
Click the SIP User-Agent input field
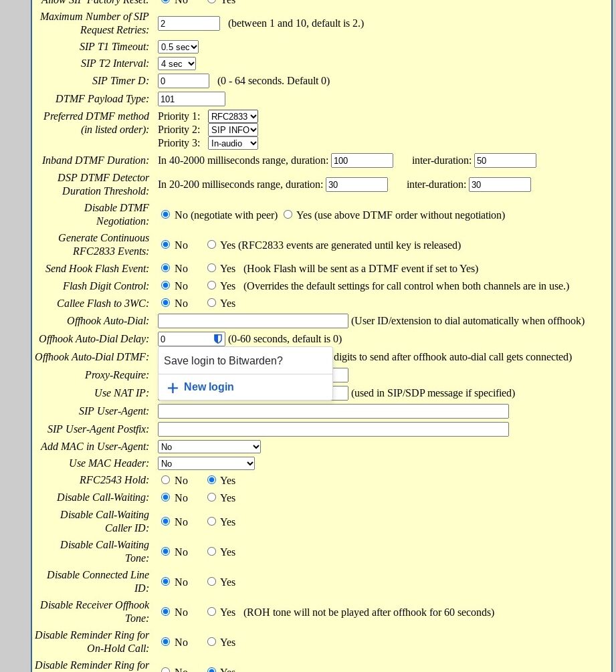tap(333, 411)
